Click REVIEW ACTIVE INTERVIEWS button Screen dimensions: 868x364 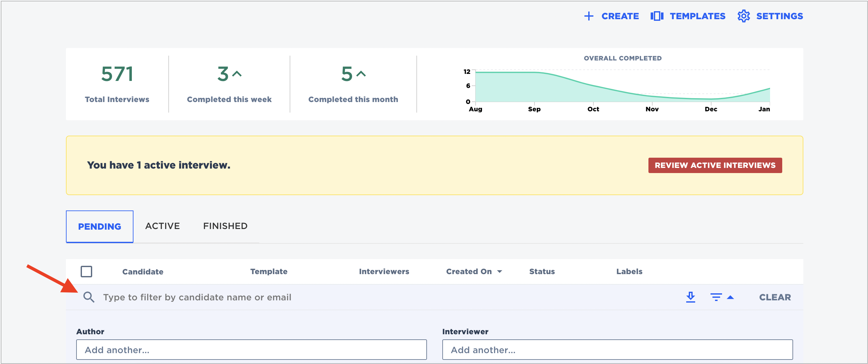click(x=715, y=165)
